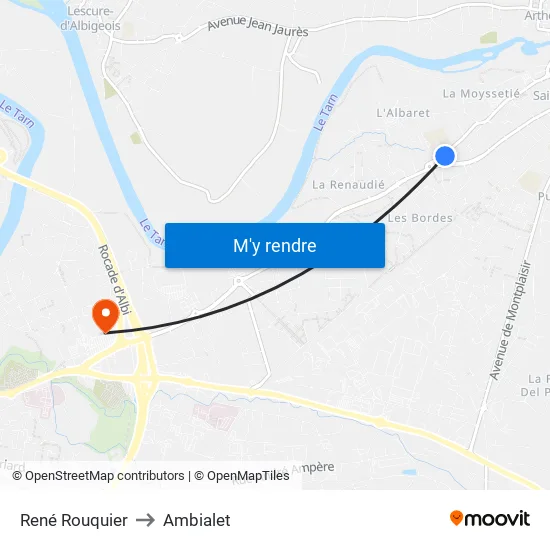
Task: Click the Le Tarn river label near L'Albaret
Action: (x=326, y=113)
